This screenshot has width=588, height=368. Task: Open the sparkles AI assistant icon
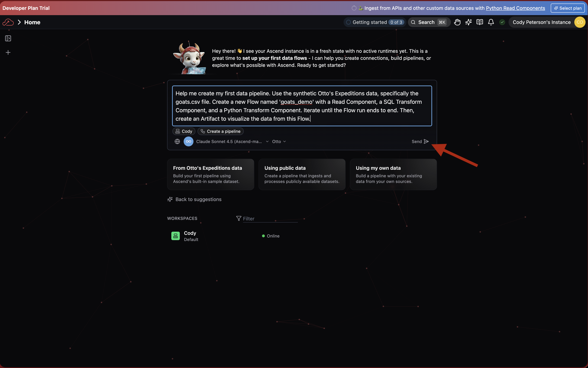click(x=468, y=22)
